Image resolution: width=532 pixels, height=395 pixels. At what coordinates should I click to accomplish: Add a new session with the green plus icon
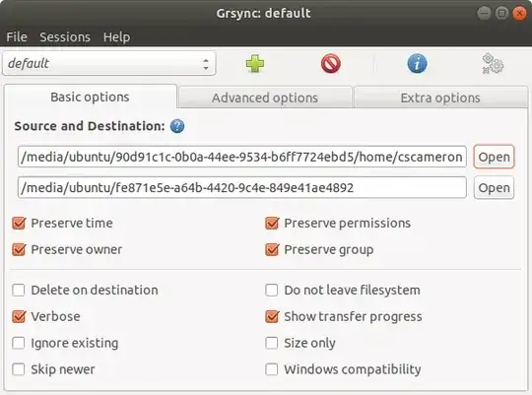coord(255,64)
